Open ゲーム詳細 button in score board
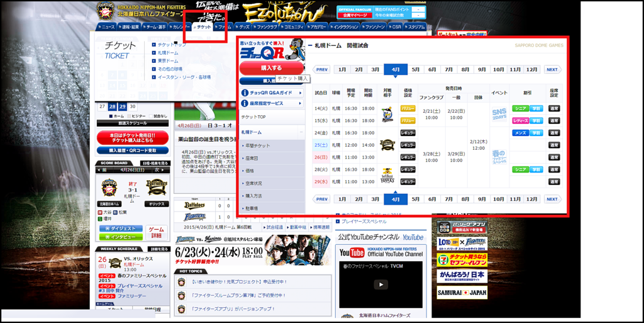 coord(156,232)
